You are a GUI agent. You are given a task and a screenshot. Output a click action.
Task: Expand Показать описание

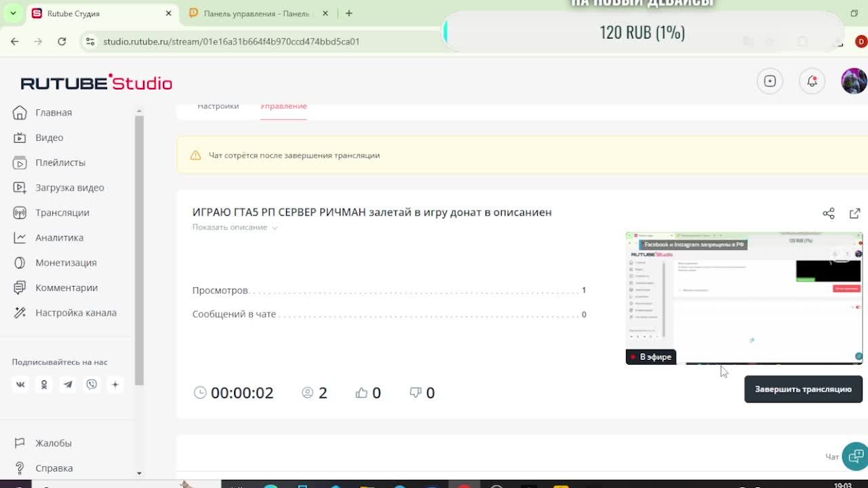235,228
